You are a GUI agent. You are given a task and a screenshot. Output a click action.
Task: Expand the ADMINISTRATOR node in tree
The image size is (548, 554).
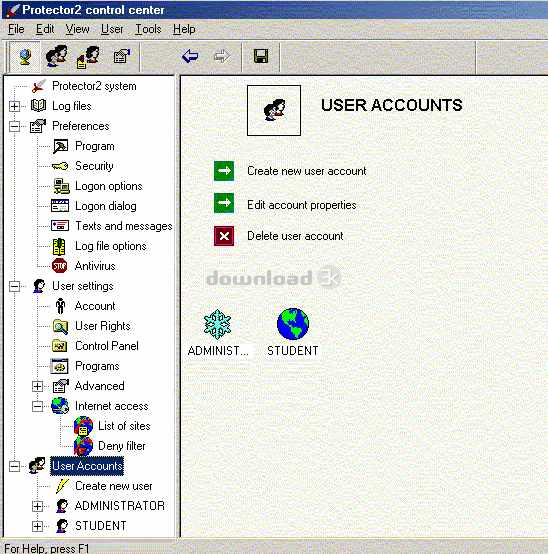point(37,506)
